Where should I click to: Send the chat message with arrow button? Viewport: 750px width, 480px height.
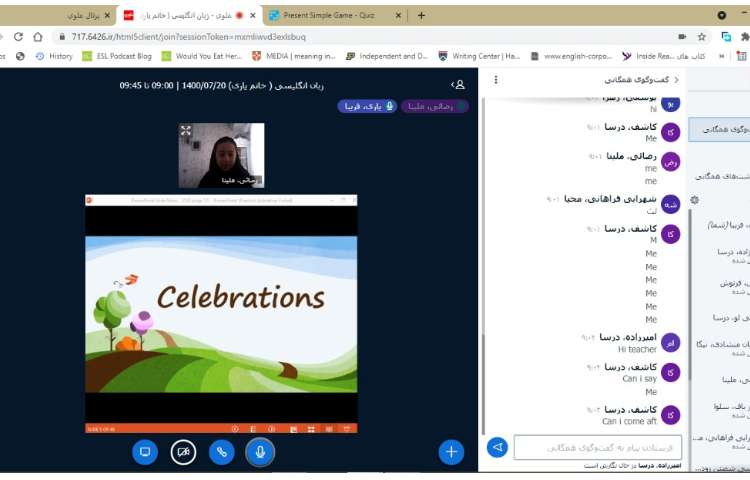(497, 447)
